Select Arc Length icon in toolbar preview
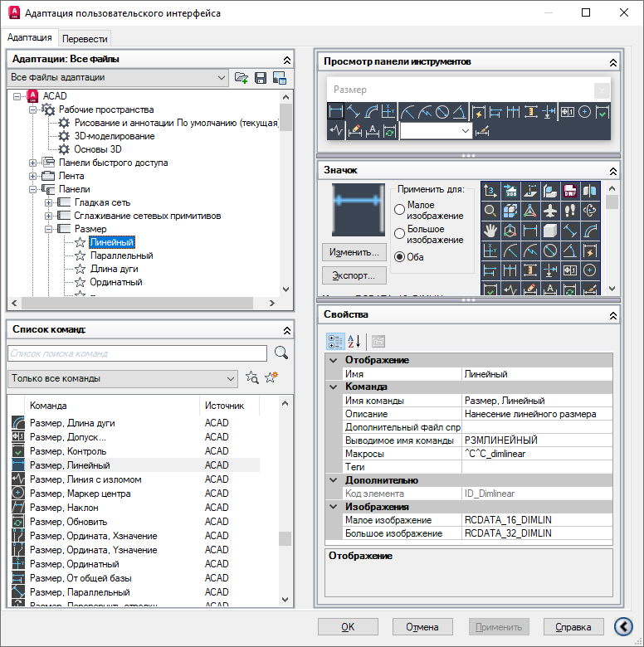This screenshot has width=644, height=647. [371, 111]
